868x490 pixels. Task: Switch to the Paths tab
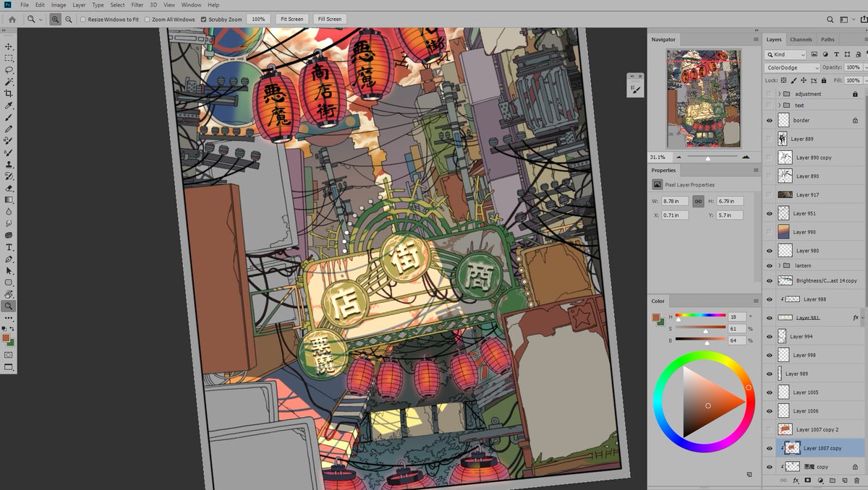(x=827, y=40)
